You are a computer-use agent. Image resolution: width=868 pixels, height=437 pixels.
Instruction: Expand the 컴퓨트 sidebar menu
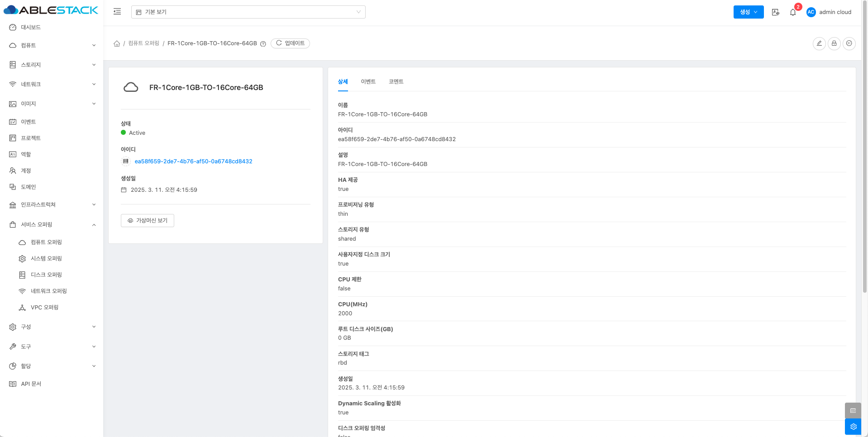point(52,45)
